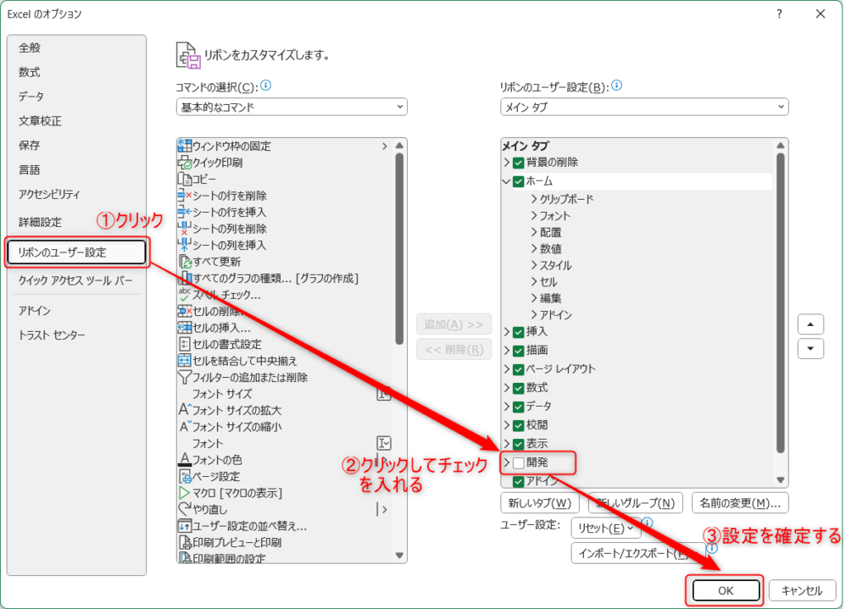Click the 名前の変更(M) button
Image resolution: width=868 pixels, height=609 pixels.
pyautogui.click(x=740, y=503)
